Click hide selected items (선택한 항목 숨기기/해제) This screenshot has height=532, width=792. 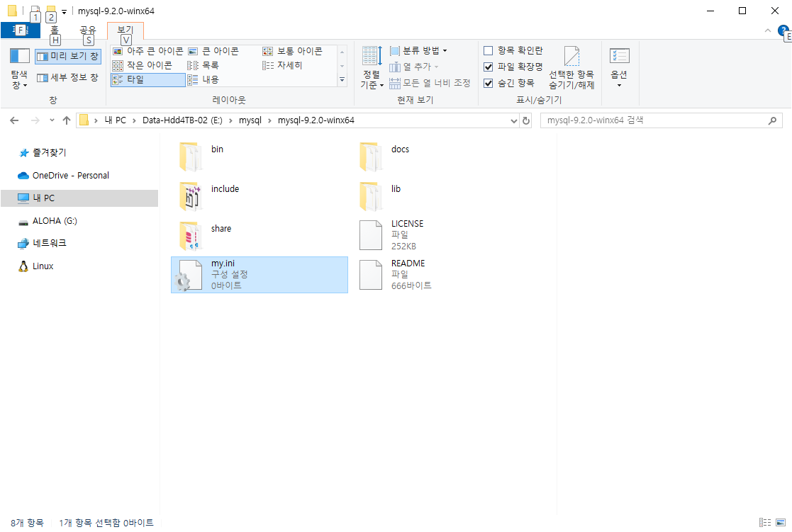point(571,68)
